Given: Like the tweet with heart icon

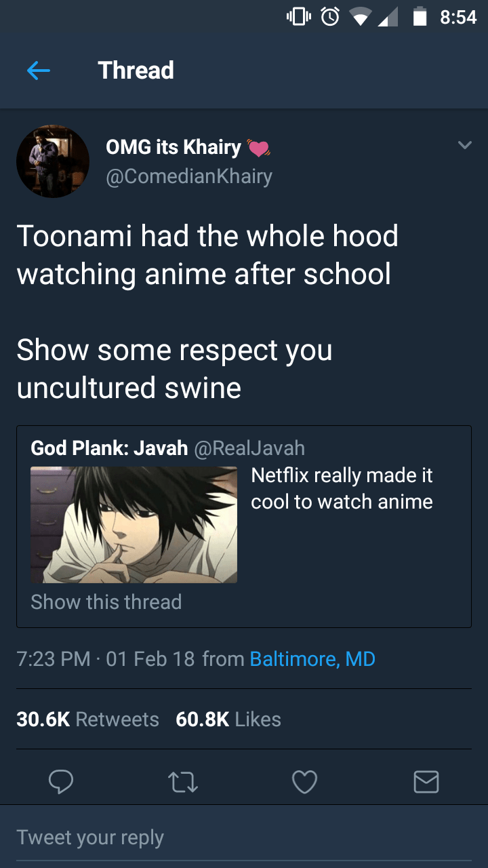Looking at the screenshot, I should [304, 783].
